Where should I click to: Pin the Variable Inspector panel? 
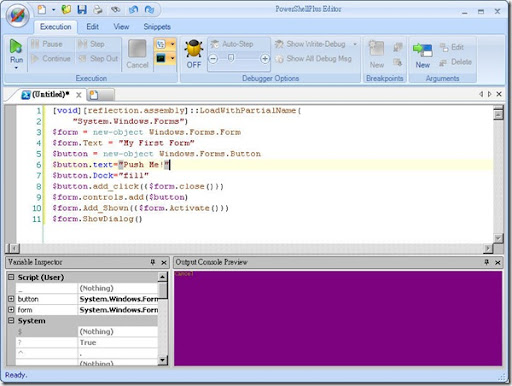(153, 262)
